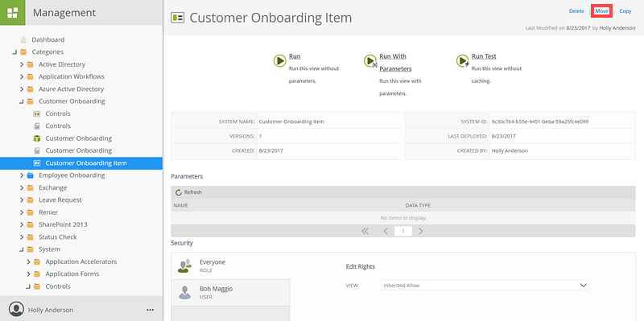Click the Move link
This screenshot has width=644, height=321.
click(601, 11)
